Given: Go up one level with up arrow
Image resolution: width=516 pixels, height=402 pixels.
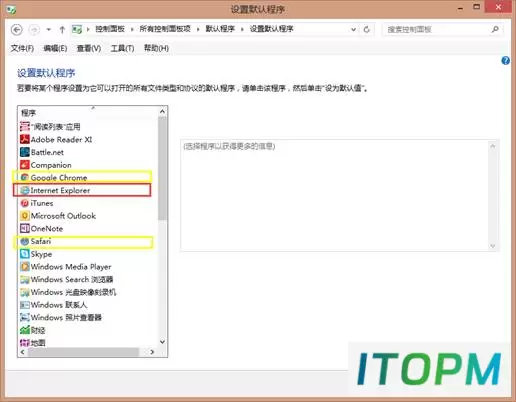Looking at the screenshot, I should click(62, 30).
